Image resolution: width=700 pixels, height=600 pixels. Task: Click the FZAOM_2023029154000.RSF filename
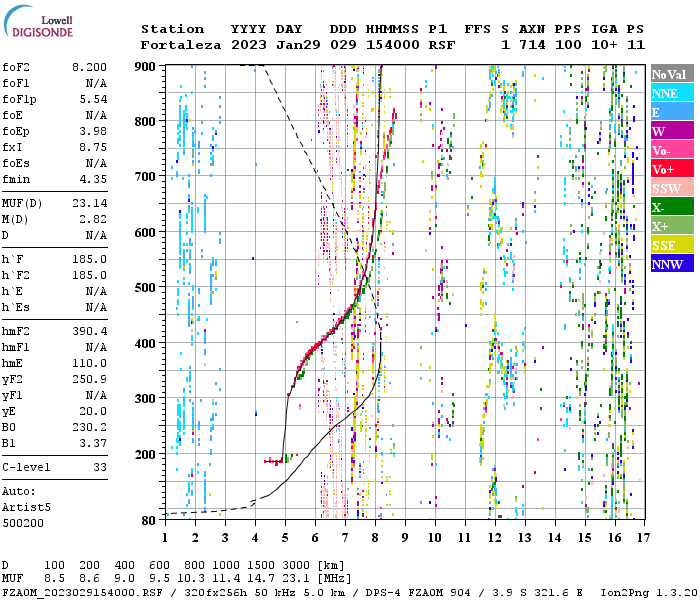tap(82, 593)
